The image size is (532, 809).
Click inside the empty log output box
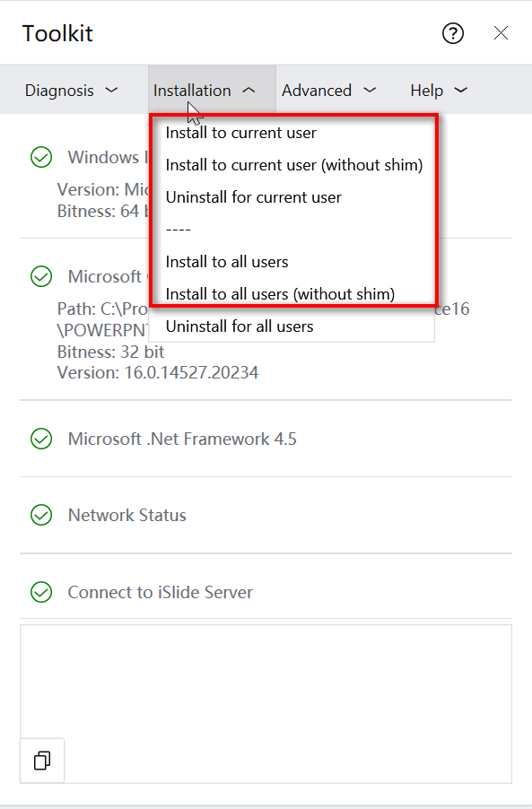(x=266, y=704)
